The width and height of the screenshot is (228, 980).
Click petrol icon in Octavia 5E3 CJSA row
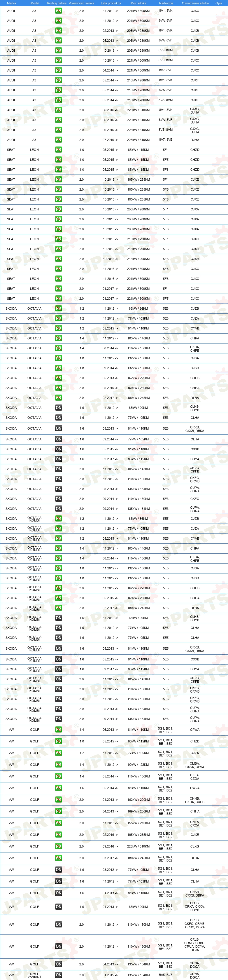[x=59, y=358]
